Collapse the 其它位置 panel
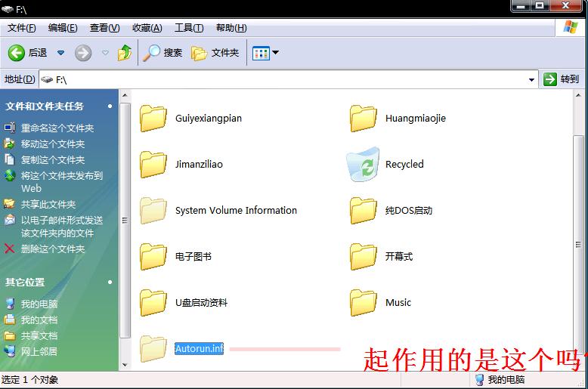This screenshot has width=588, height=389. tap(110, 282)
